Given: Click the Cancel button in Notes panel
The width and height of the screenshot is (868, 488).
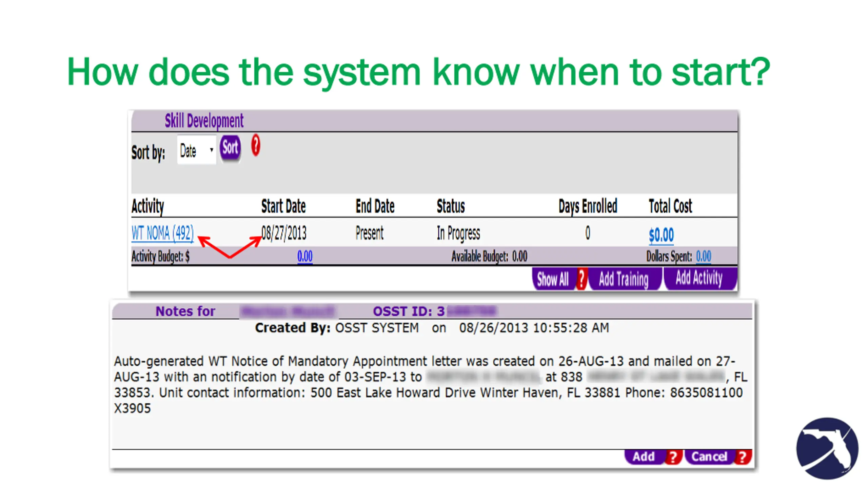Looking at the screenshot, I should tap(709, 456).
